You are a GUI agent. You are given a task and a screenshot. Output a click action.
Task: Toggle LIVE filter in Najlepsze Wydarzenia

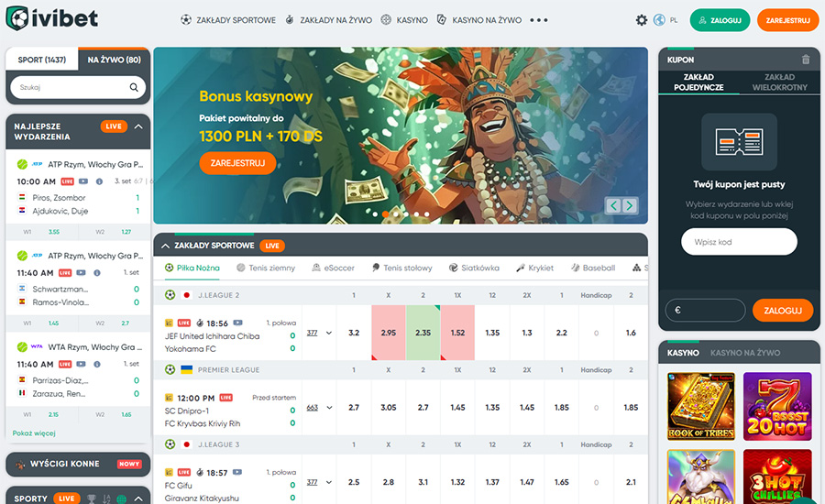[114, 126]
